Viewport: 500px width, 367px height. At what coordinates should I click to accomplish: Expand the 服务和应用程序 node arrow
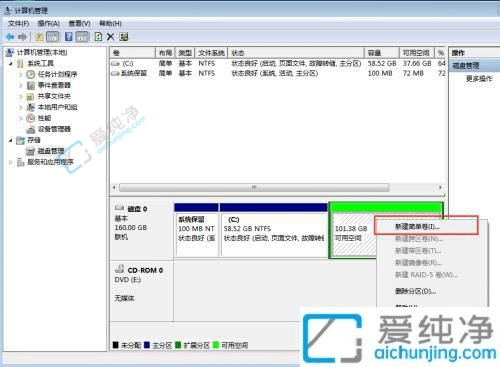(x=11, y=162)
